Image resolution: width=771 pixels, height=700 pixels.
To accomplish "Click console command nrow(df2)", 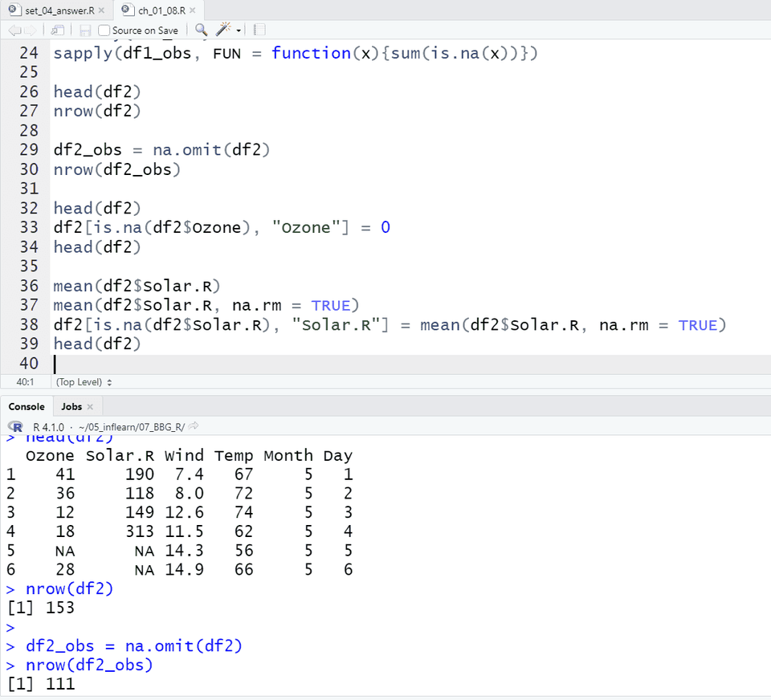I will 70,589.
